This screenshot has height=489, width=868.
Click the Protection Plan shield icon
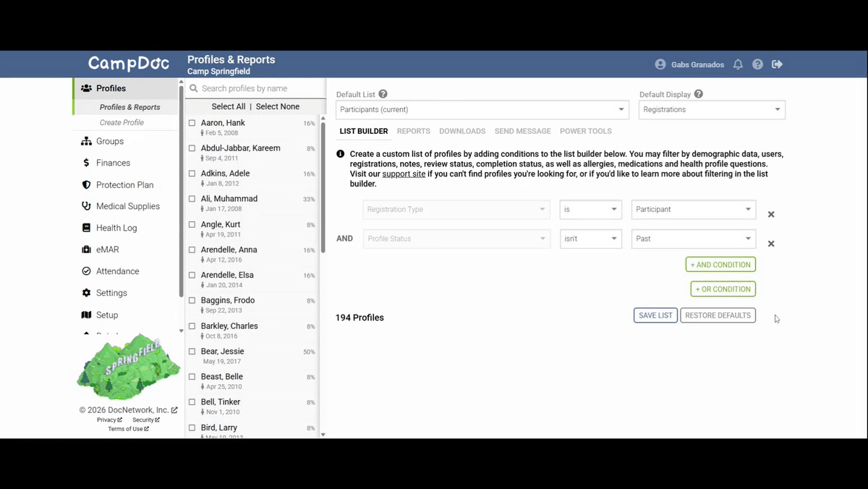pos(86,184)
